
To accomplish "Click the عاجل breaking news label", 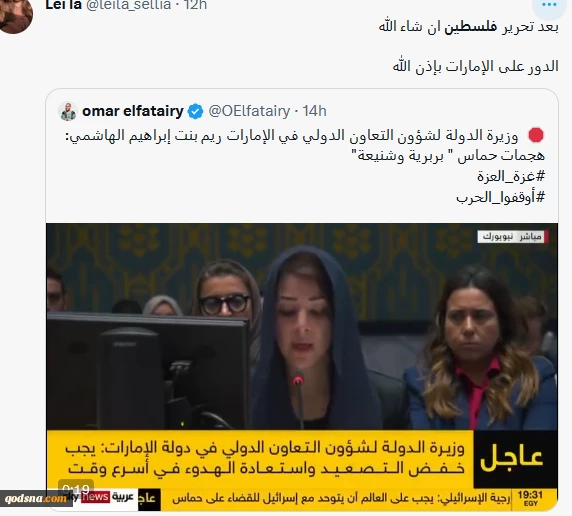I will pyautogui.click(x=512, y=459).
